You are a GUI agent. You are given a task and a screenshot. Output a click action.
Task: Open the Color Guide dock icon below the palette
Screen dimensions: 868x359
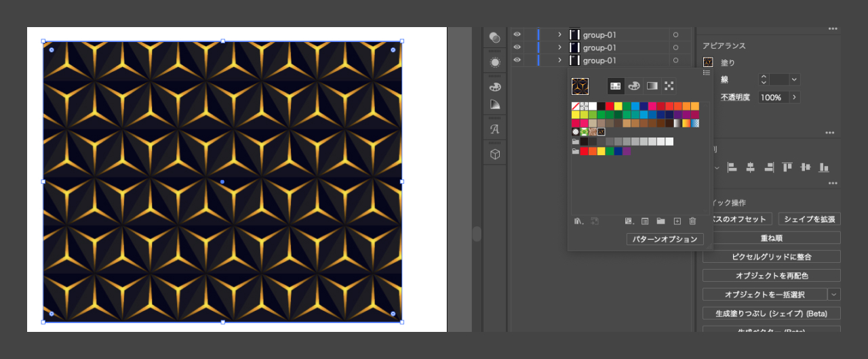[x=495, y=104]
